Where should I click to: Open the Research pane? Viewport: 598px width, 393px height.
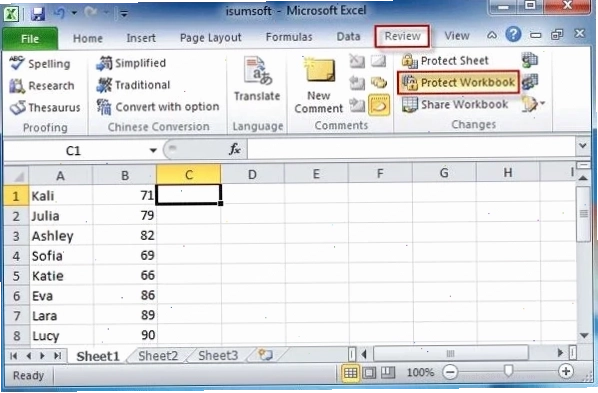(x=42, y=85)
